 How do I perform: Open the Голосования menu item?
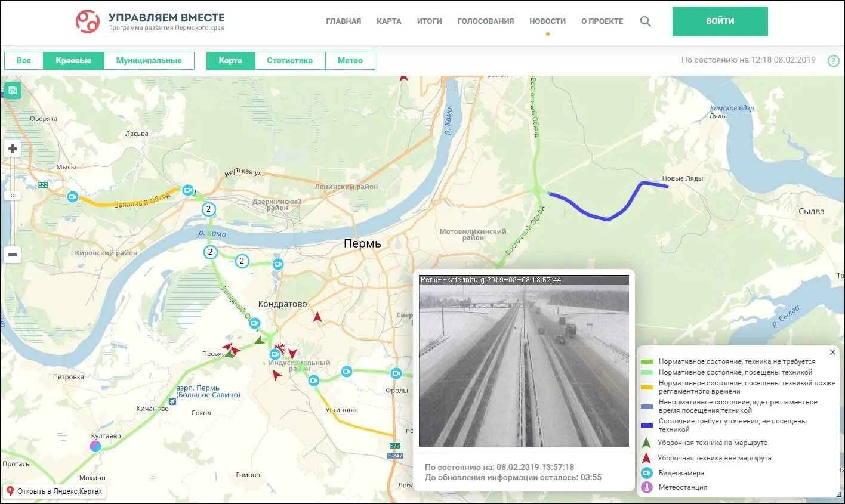pyautogui.click(x=486, y=21)
